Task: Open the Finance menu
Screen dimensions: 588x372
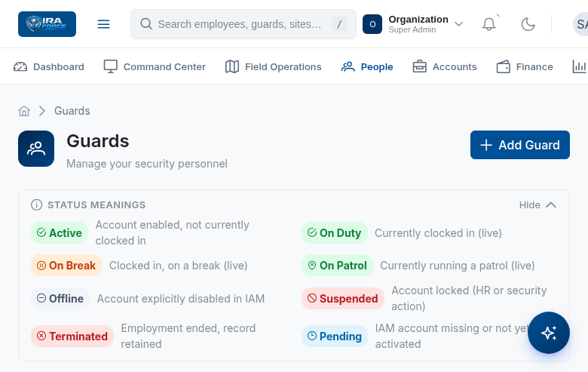Action: click(525, 67)
